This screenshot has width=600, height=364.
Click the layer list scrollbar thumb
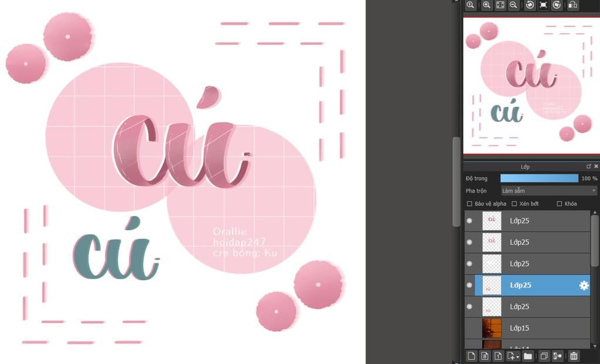[595, 241]
